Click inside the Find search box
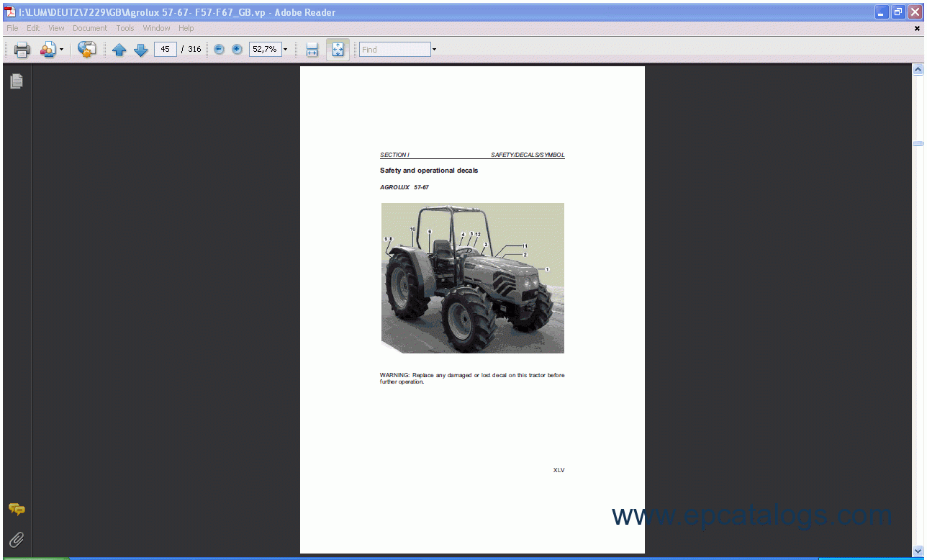The height and width of the screenshot is (560, 927). tap(395, 50)
